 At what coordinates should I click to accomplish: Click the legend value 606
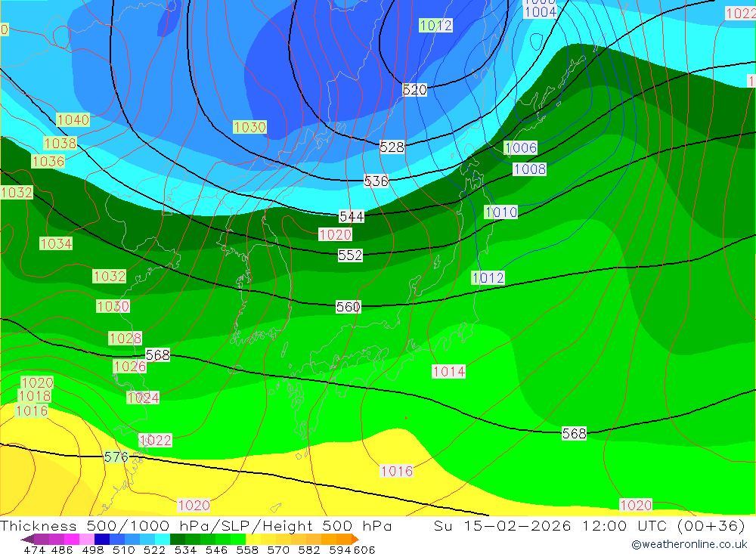[364, 549]
